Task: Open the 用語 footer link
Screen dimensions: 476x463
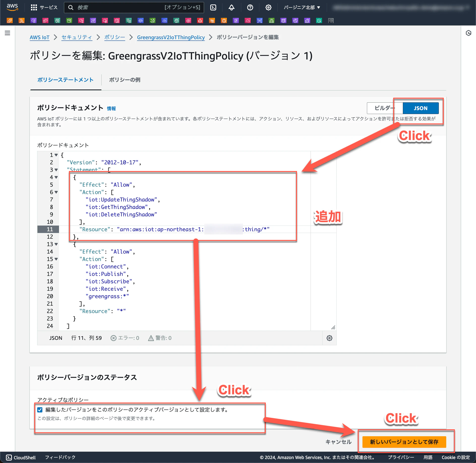Action: (428, 458)
